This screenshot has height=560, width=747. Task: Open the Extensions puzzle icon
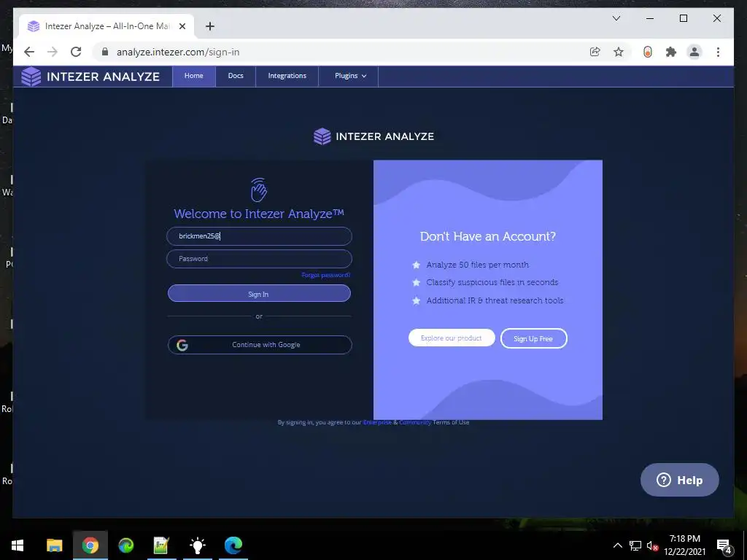click(671, 52)
